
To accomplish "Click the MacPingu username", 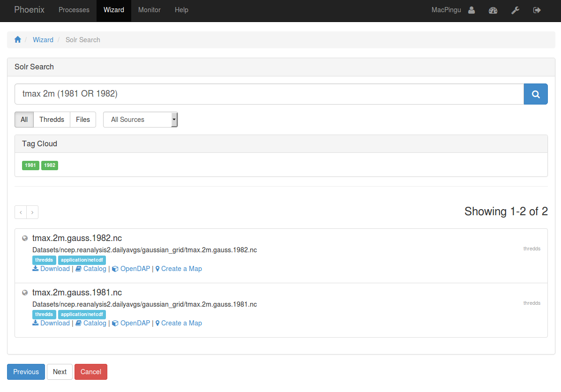I will pos(446,10).
